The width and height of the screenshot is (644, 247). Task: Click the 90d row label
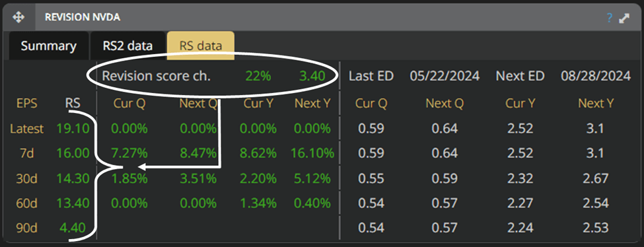click(27, 227)
